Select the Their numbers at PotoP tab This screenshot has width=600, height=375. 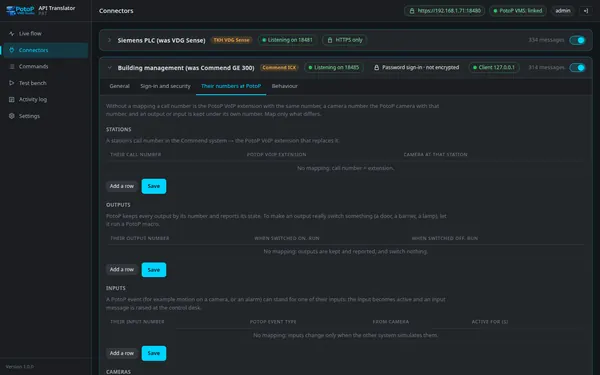(231, 86)
